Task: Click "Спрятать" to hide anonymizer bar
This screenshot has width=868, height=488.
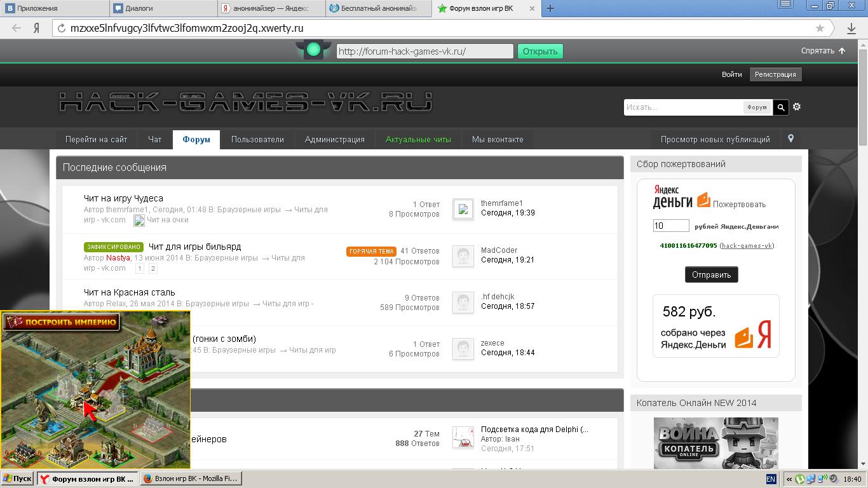Action: tap(823, 51)
